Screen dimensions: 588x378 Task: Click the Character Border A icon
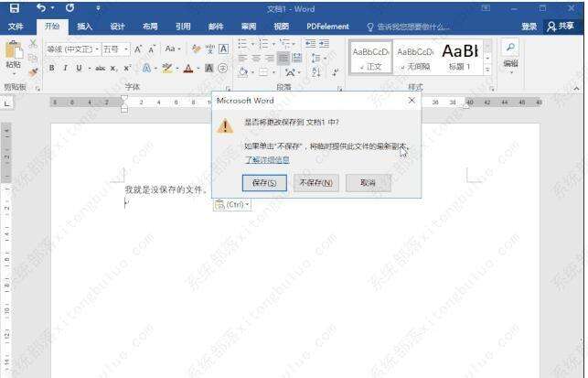coord(223,49)
